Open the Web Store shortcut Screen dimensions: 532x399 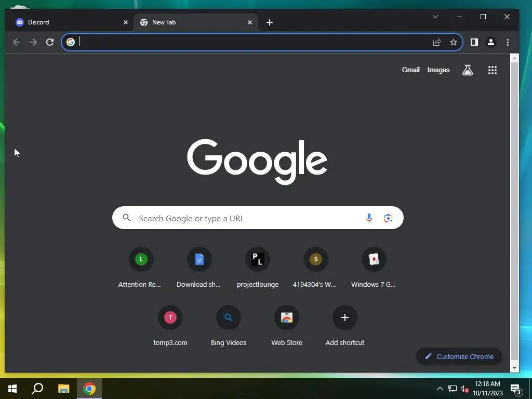tap(287, 326)
